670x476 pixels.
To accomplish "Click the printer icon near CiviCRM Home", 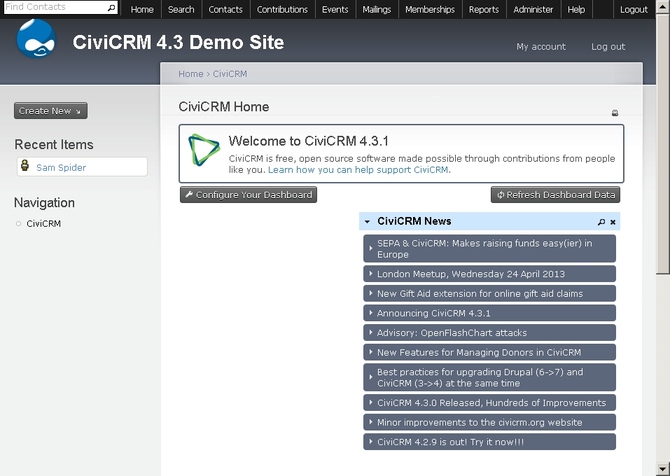I will pyautogui.click(x=615, y=113).
